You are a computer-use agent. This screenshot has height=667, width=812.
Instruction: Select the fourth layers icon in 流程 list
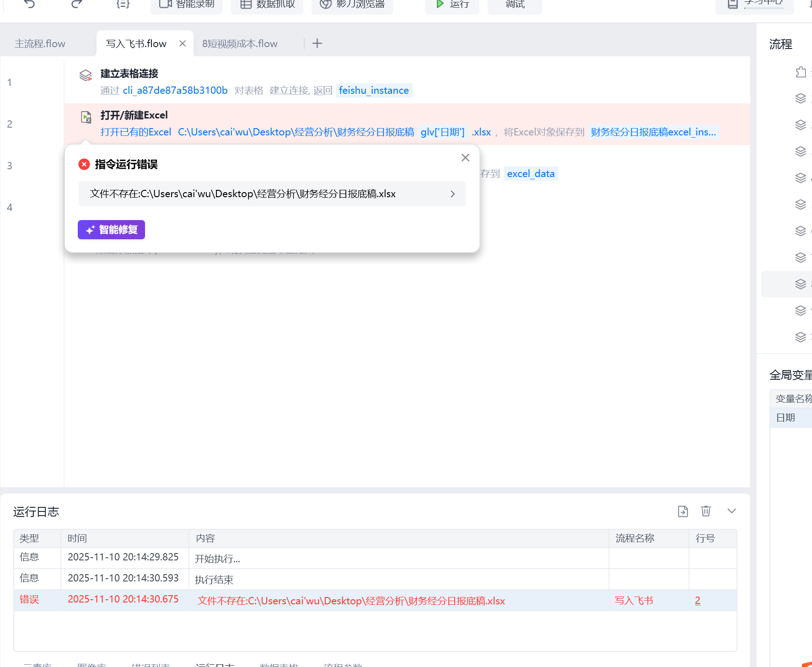pyautogui.click(x=800, y=178)
